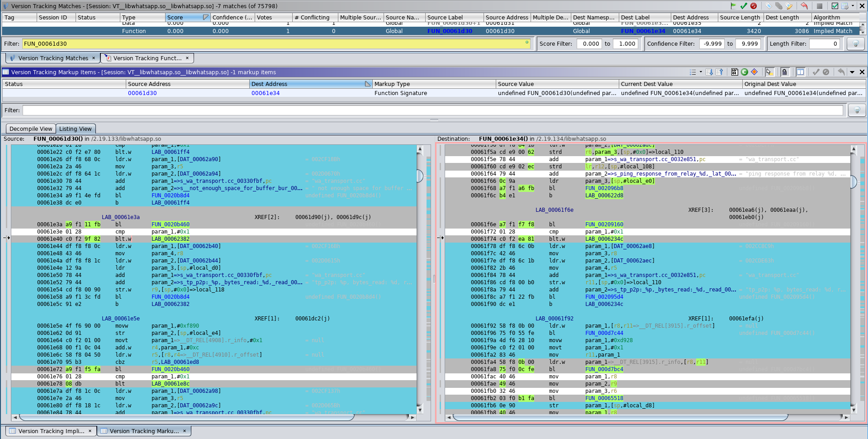Switch to the Version Tracking Matches tab

53,58
